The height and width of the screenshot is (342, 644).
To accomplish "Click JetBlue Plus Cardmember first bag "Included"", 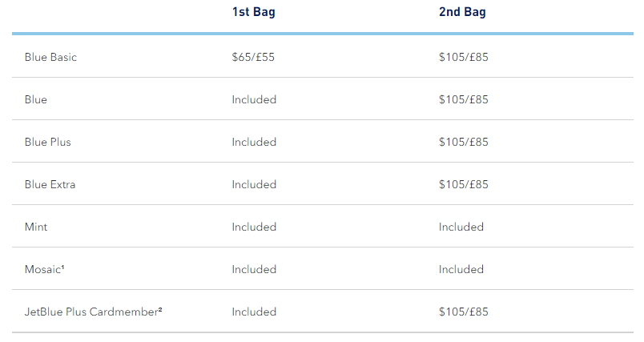I will click(x=254, y=312).
